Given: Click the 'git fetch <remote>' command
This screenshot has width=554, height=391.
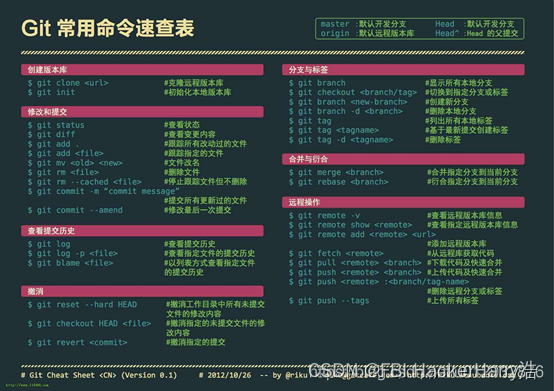Looking at the screenshot, I should point(336,253).
